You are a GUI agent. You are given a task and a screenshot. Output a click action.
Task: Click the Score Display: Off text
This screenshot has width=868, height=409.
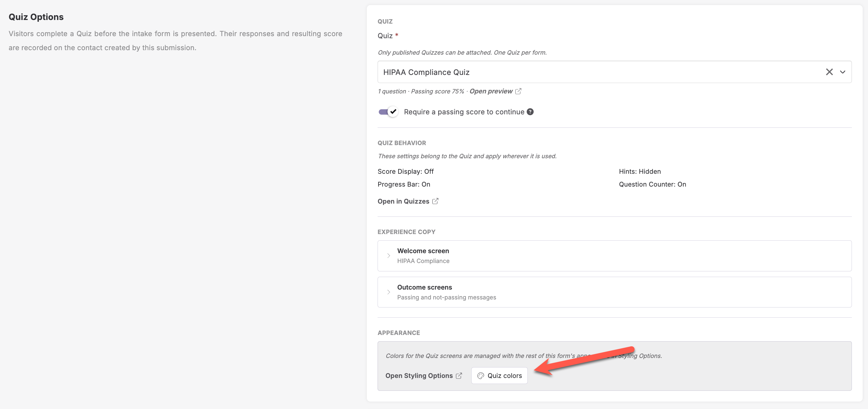(x=405, y=171)
